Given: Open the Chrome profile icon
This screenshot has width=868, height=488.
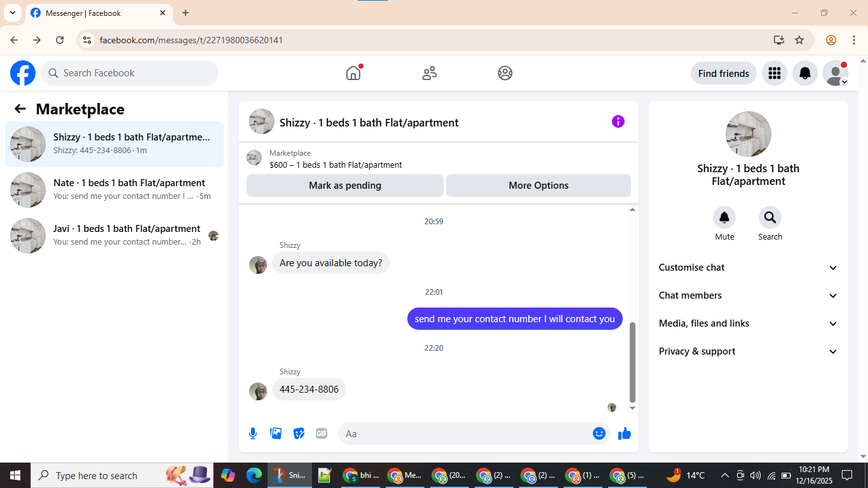Looking at the screenshot, I should coord(831,40).
